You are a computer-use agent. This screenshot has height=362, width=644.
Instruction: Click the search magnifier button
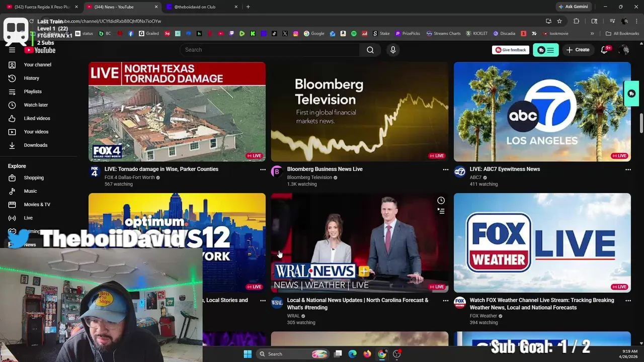(370, 50)
